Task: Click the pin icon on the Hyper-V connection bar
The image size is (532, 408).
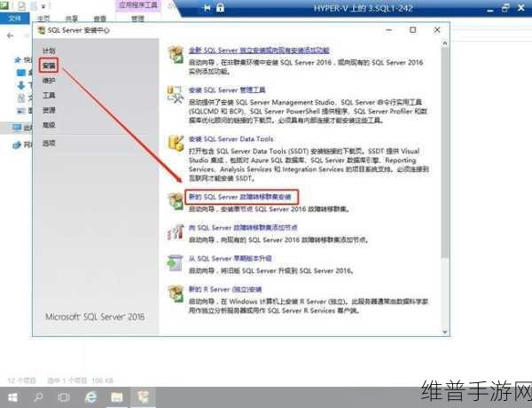Action: (x=207, y=7)
